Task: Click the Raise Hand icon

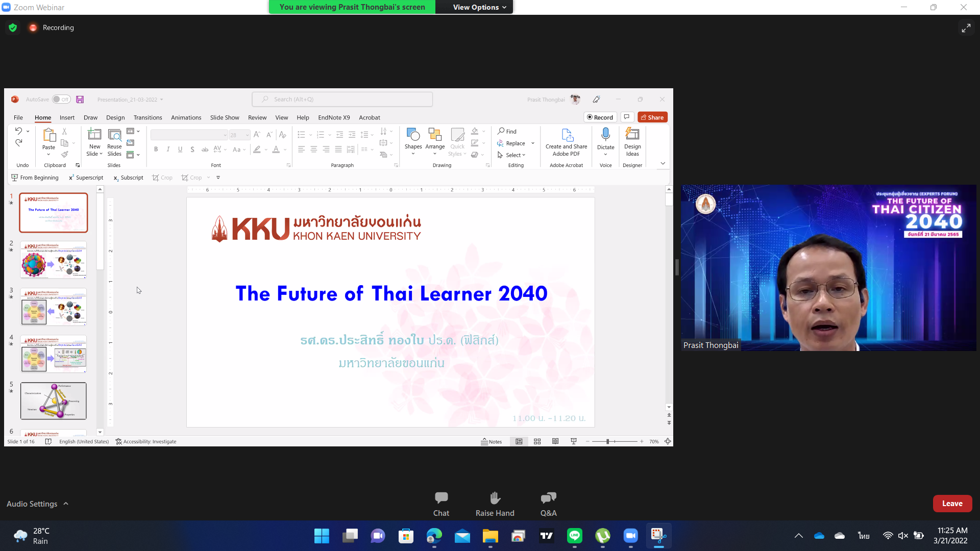Action: [x=495, y=498]
